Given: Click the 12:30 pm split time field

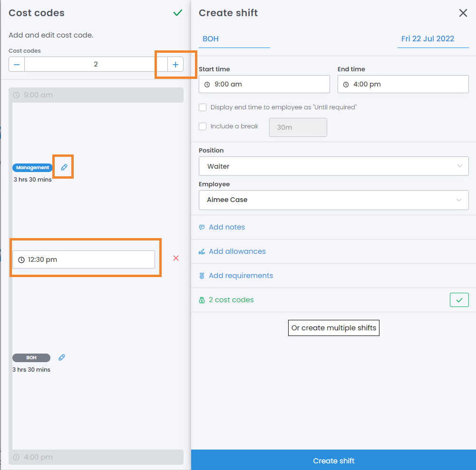Looking at the screenshot, I should click(x=84, y=259).
